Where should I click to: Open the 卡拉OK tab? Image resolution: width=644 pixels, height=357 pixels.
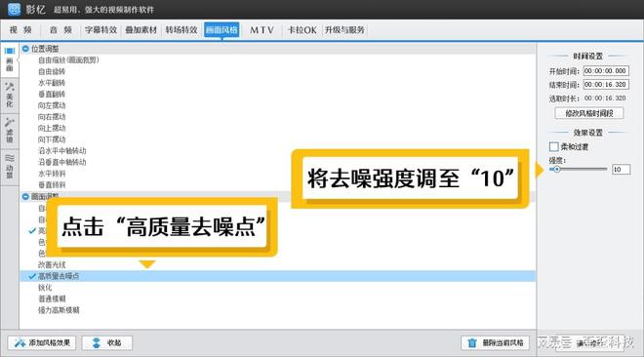click(302, 30)
